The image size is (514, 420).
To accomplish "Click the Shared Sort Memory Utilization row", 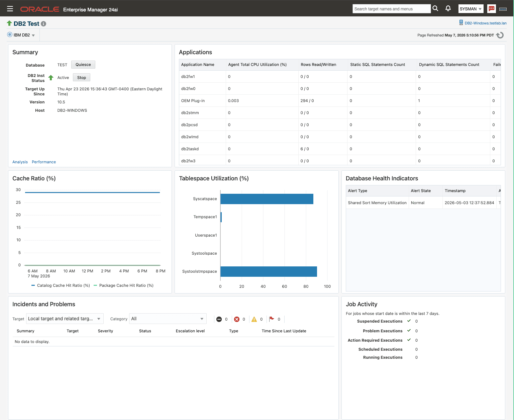I will click(x=423, y=203).
